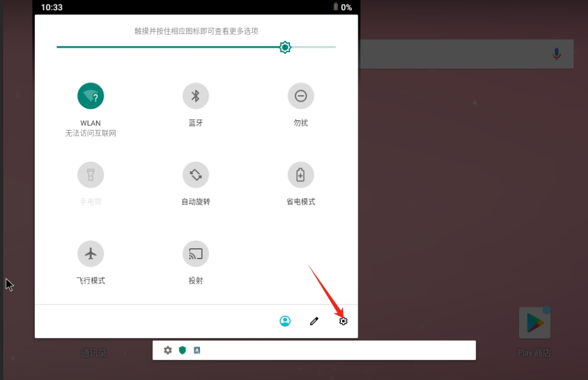Open the Play Store app icon
Viewport: 588px width, 380px height.
534,323
